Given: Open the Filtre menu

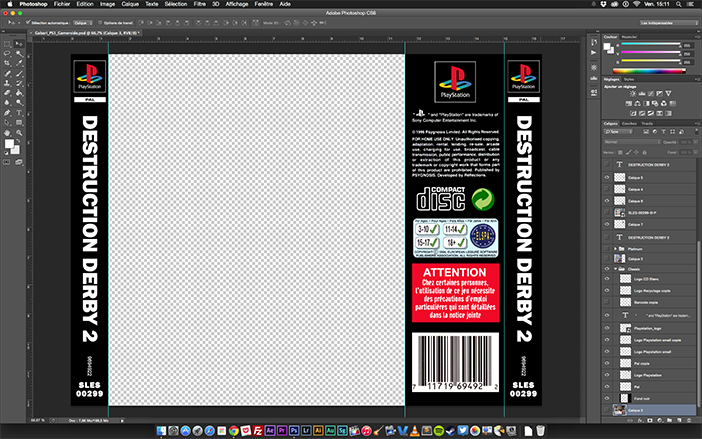Looking at the screenshot, I should (199, 4).
